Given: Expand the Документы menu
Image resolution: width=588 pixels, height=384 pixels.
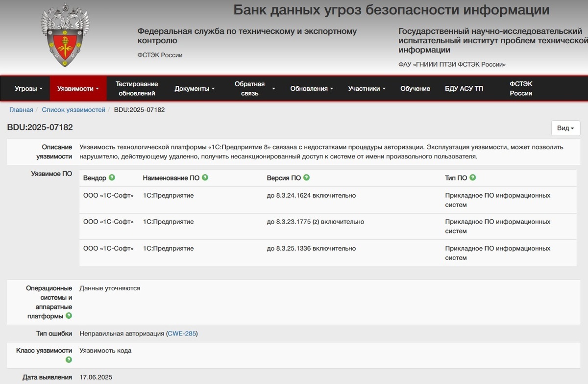Looking at the screenshot, I should click(x=195, y=89).
